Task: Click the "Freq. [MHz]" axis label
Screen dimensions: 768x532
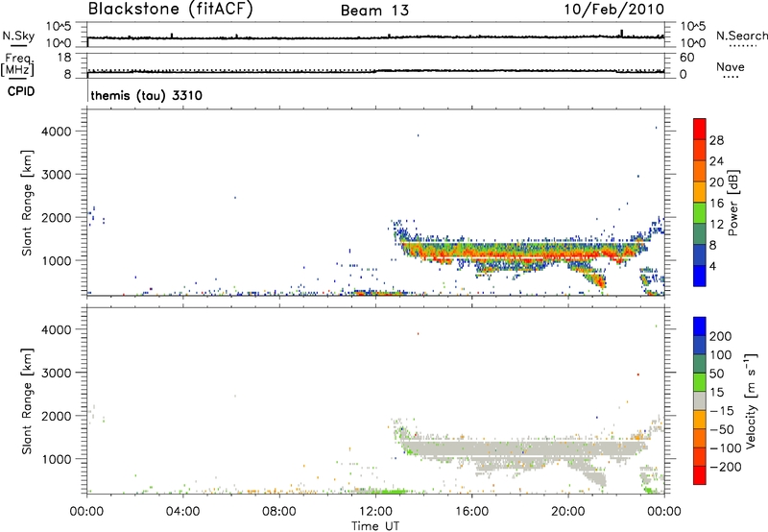Action: pyautogui.click(x=17, y=64)
